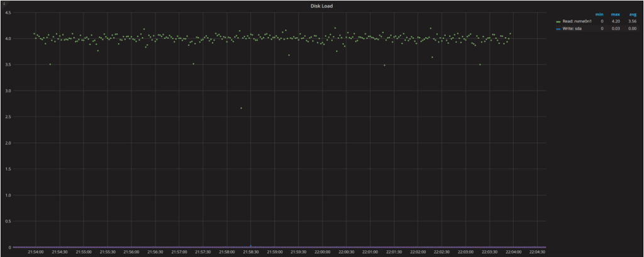
Task: Click the 0.03 max value for sda
Action: click(616, 29)
